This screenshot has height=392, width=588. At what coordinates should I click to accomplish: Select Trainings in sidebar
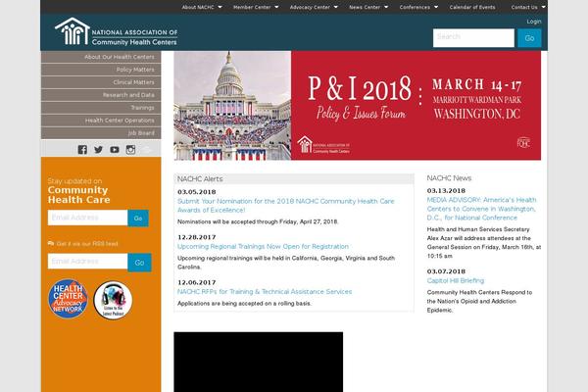[101, 108]
